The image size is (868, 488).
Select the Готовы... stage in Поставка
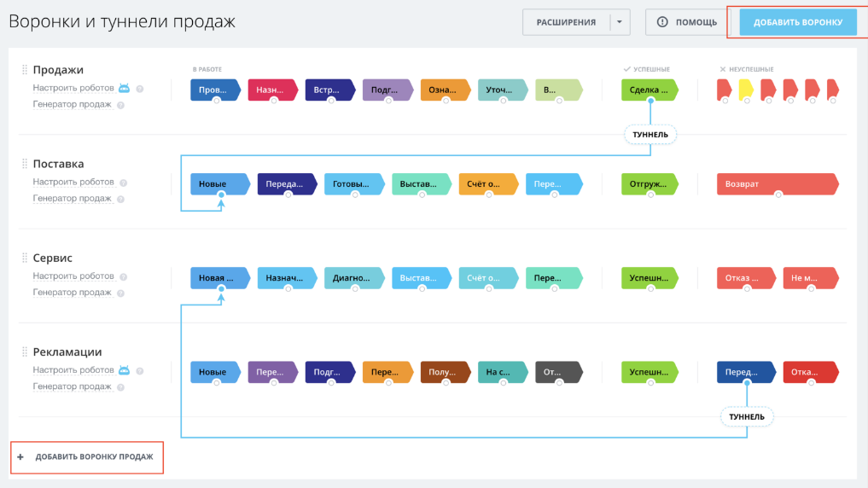click(x=354, y=183)
